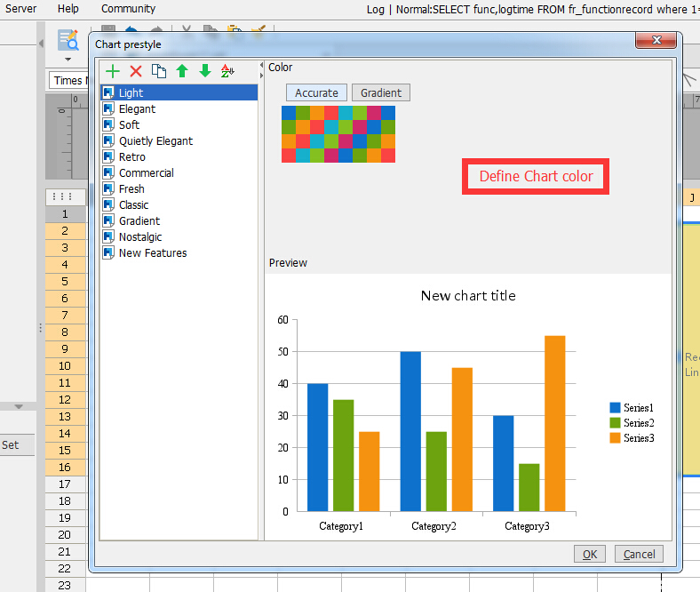Copy the selected prestyle
700x592 pixels.
[158, 71]
